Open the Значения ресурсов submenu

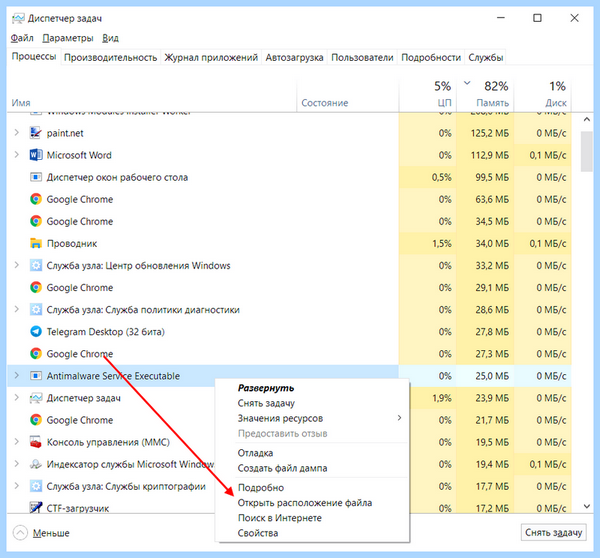pyautogui.click(x=312, y=418)
